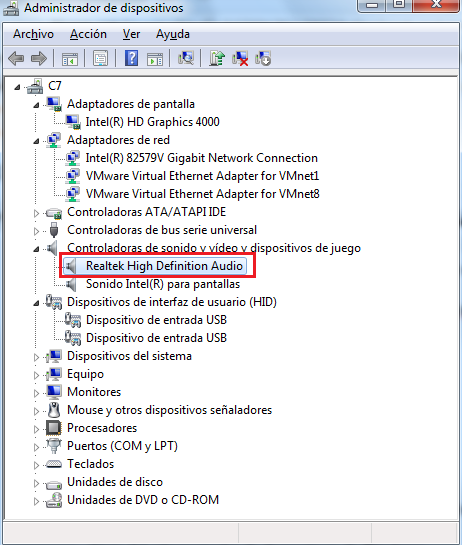Click Unidades de DVD o CD-ROM icon
This screenshot has width=462, height=545.
coord(54,500)
